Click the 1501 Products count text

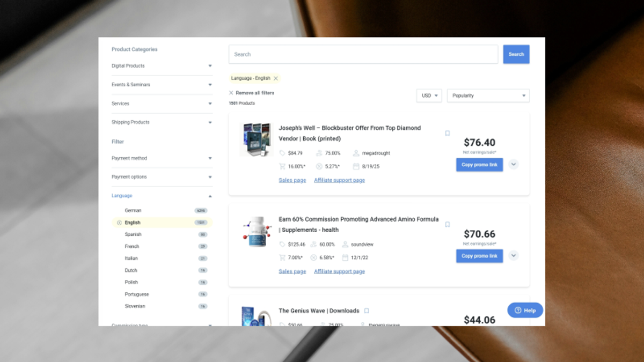pyautogui.click(x=242, y=103)
